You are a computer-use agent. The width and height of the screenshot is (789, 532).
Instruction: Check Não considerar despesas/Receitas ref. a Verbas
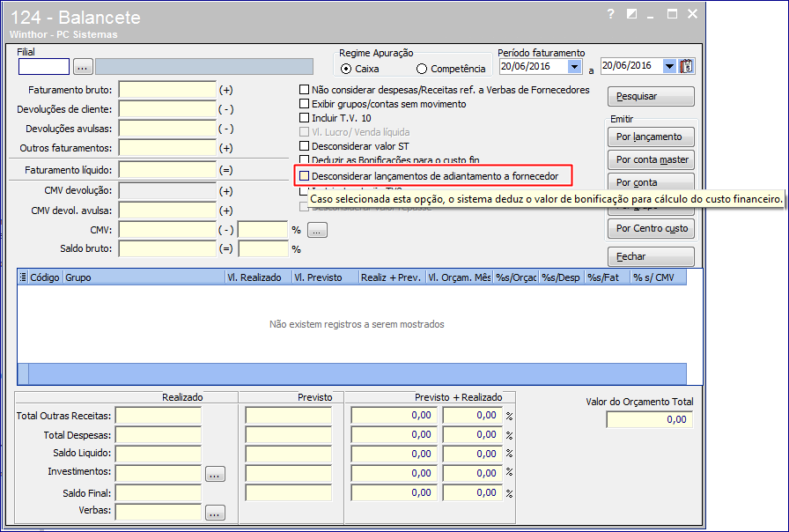304,90
